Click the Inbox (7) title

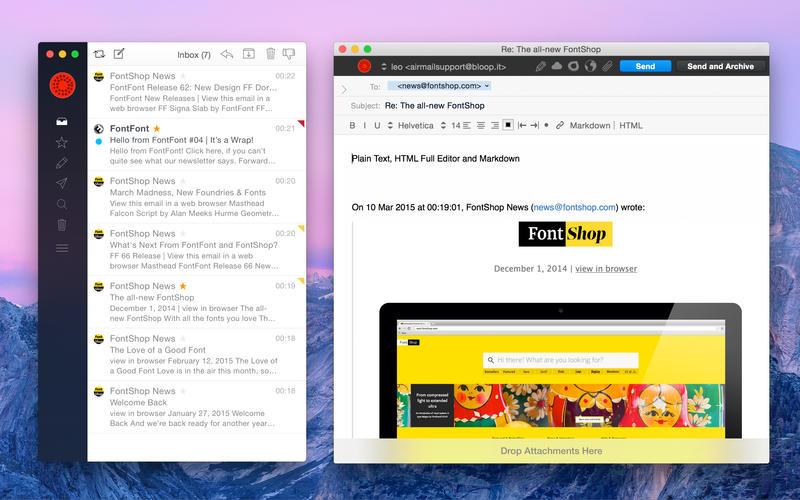194,55
